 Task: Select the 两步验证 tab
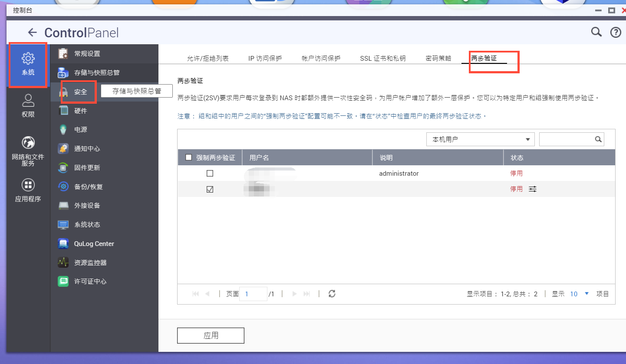[484, 58]
